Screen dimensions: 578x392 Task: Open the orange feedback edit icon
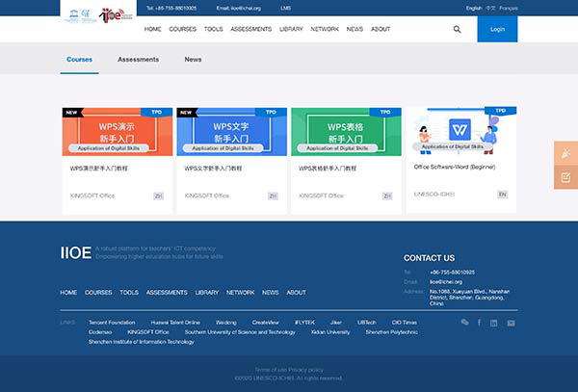(x=565, y=177)
